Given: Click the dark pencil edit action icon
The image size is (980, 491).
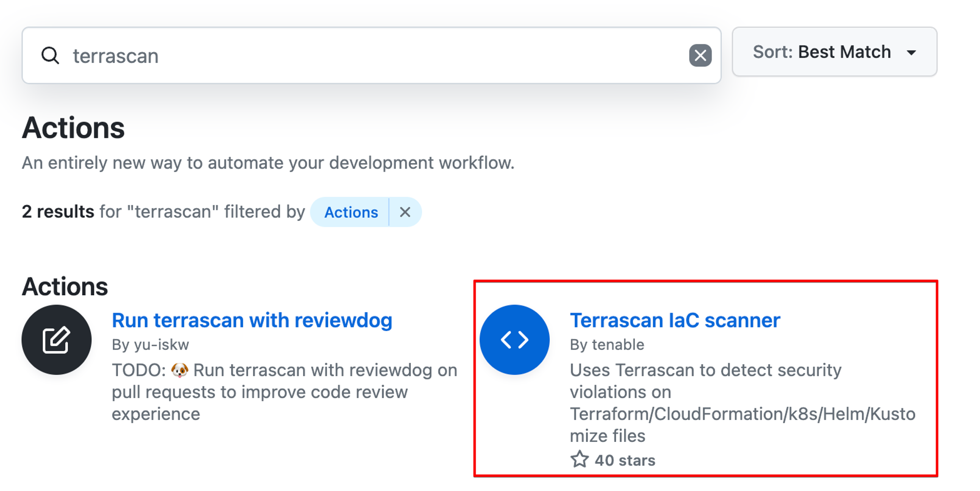Looking at the screenshot, I should pos(57,340).
